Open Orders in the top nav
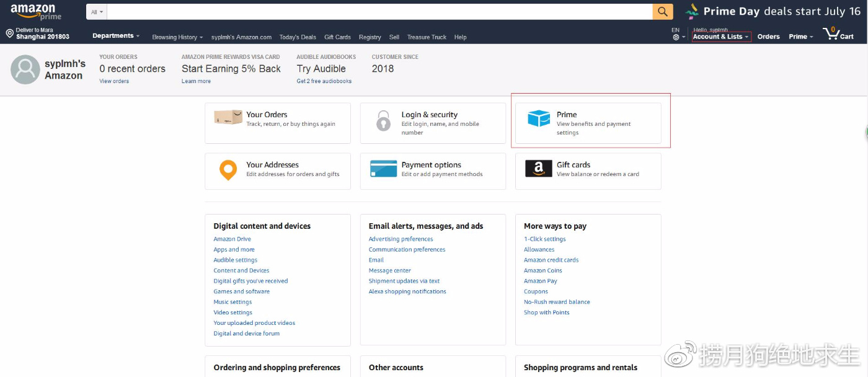This screenshot has width=868, height=377. tap(768, 37)
